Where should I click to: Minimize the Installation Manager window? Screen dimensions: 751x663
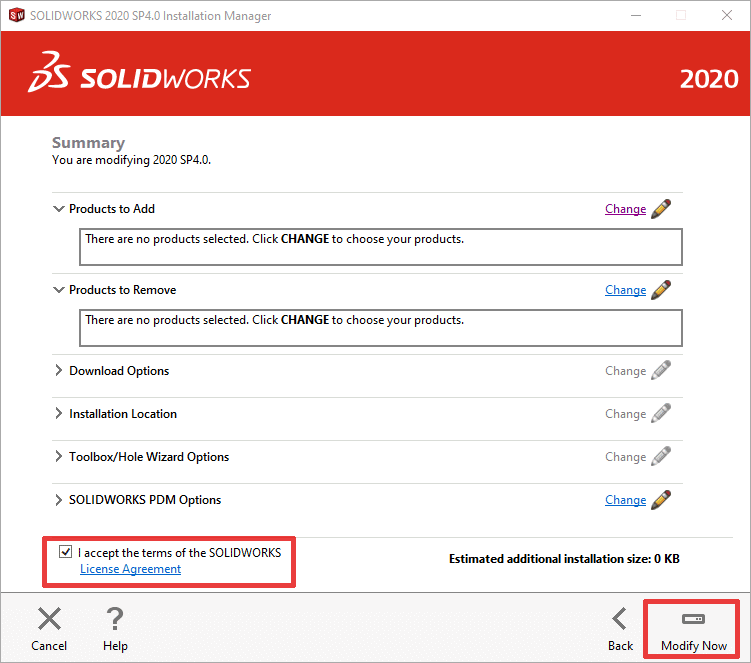click(636, 15)
